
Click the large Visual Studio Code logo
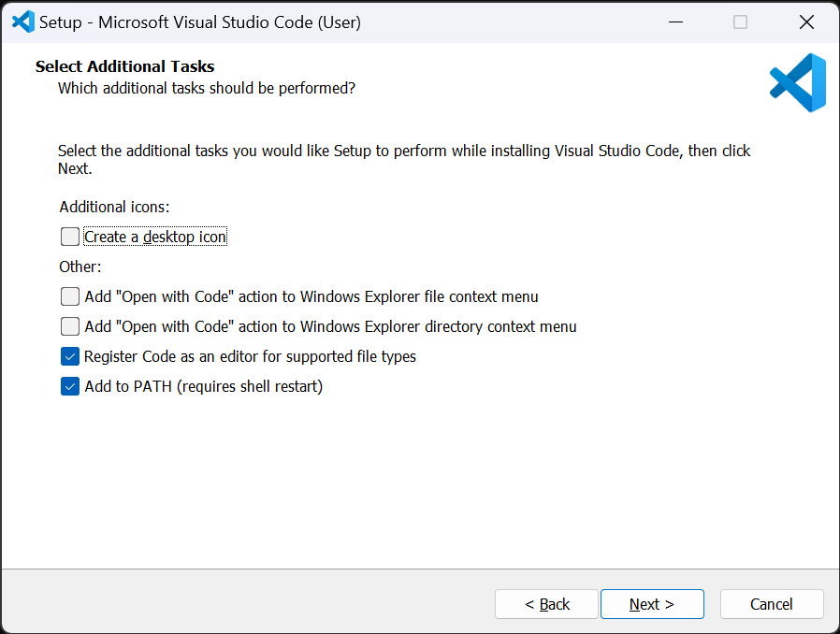(798, 82)
